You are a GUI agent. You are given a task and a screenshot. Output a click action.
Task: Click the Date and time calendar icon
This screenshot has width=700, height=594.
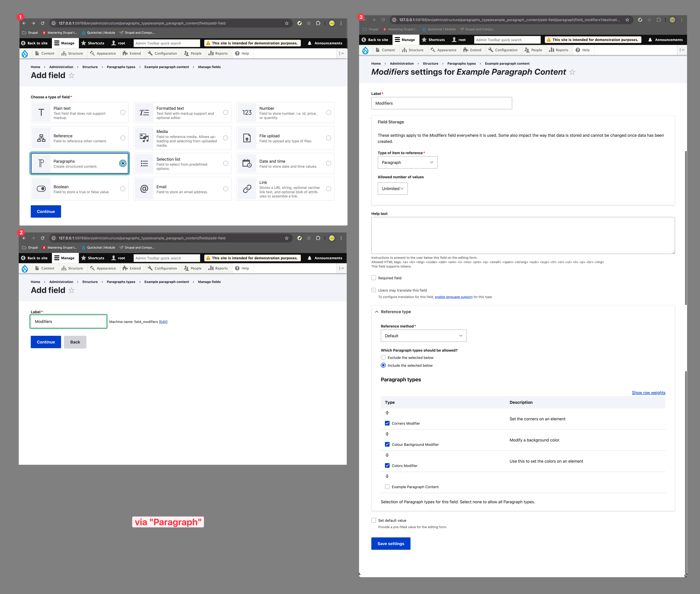click(247, 164)
